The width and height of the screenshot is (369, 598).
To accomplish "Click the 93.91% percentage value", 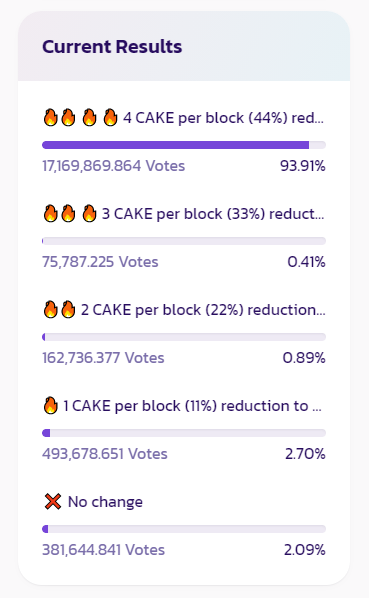I will coord(303,166).
